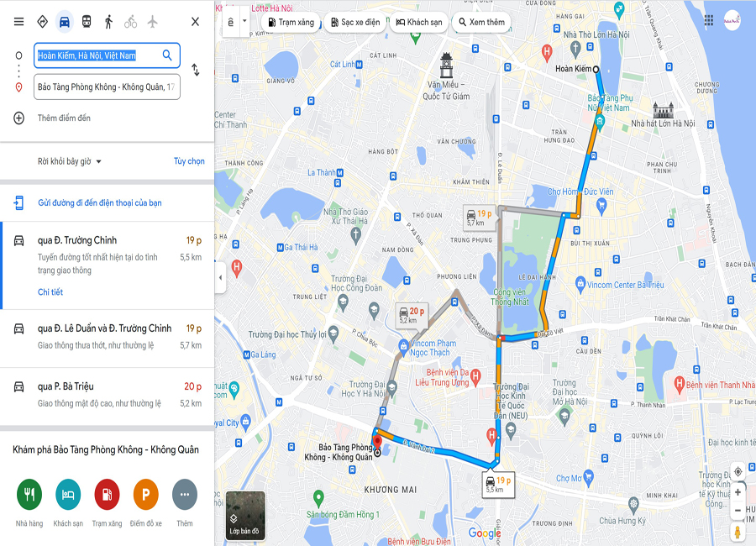Select driving mode car icon
The image size is (756, 546).
(x=64, y=22)
